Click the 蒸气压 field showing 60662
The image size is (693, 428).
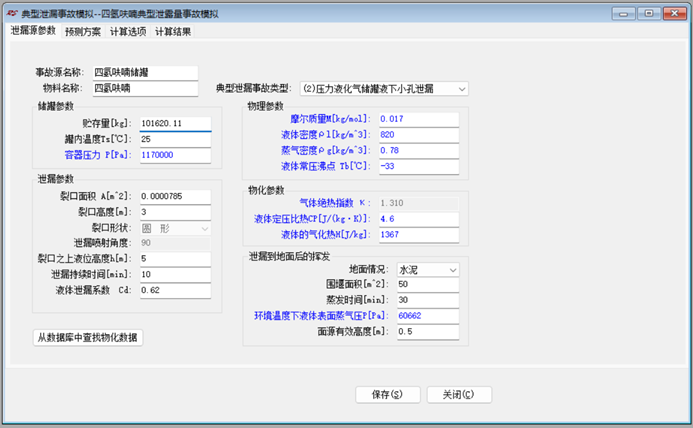click(428, 316)
